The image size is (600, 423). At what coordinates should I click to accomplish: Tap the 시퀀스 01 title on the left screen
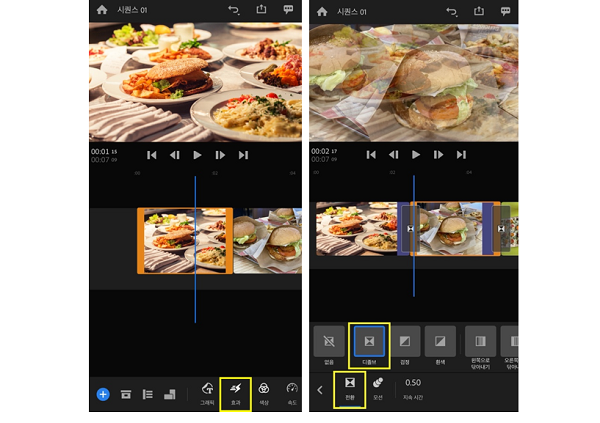(132, 10)
